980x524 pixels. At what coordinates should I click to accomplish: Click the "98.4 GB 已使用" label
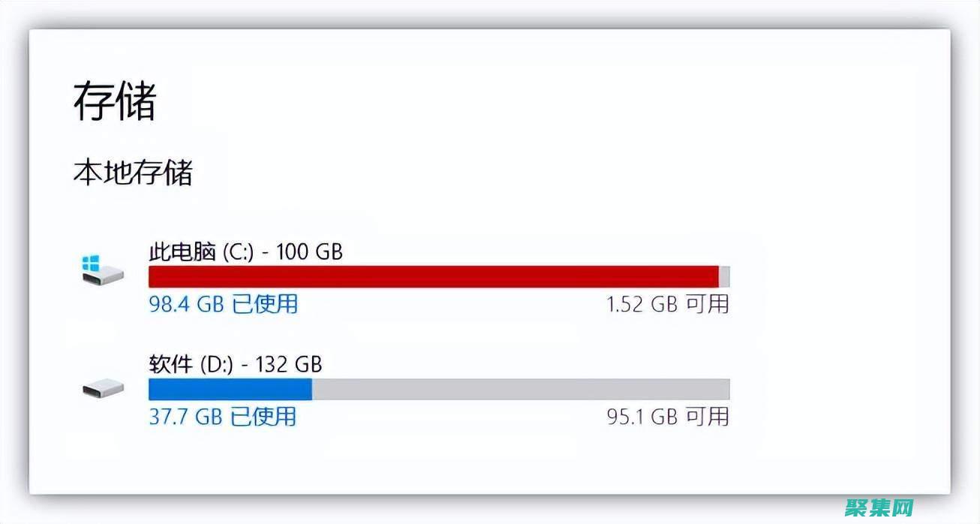click(x=222, y=305)
